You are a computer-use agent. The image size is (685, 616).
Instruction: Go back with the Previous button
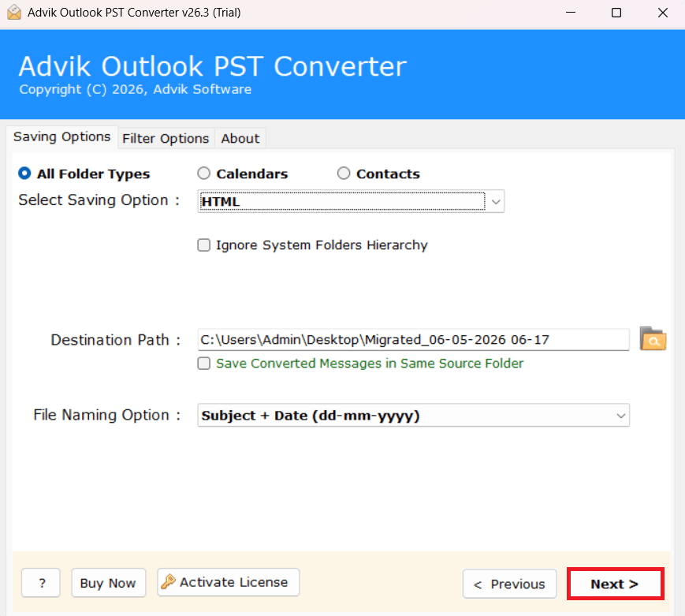(x=510, y=584)
